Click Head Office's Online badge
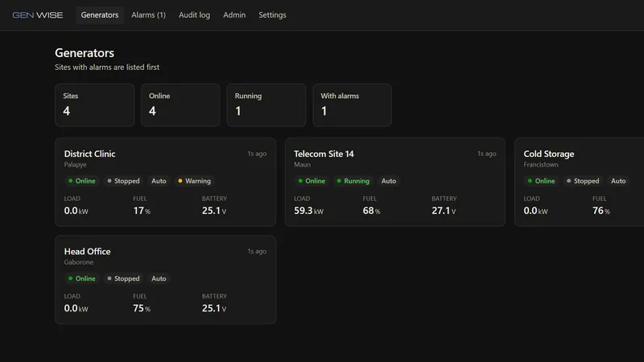The height and width of the screenshot is (362, 644). (82, 278)
